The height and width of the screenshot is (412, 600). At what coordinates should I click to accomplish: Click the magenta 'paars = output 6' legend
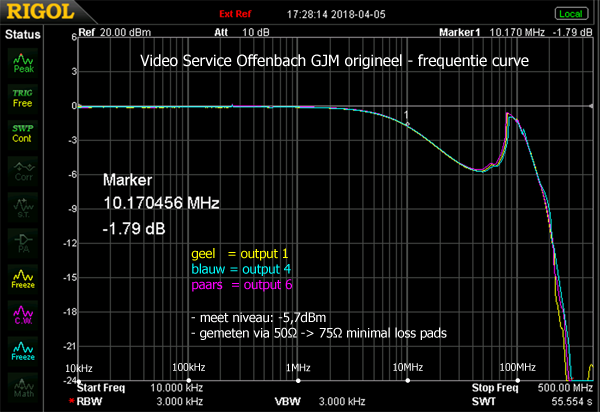click(x=242, y=285)
